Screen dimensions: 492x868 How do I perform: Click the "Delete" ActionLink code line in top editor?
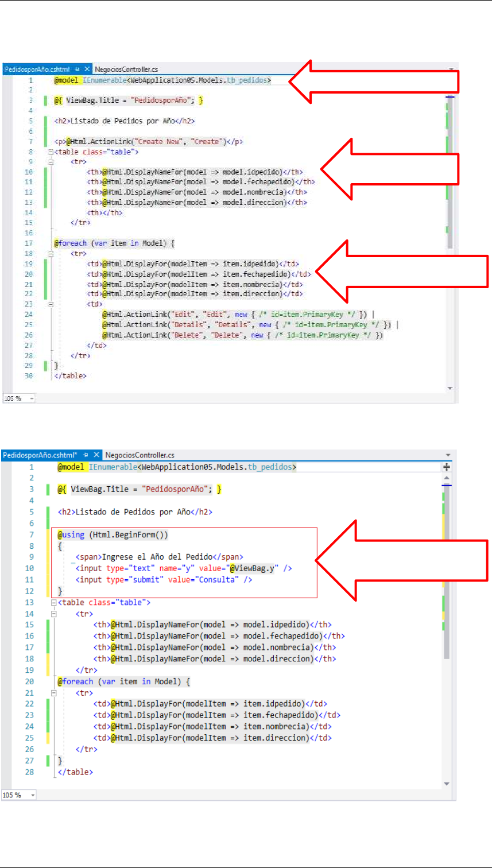(242, 335)
